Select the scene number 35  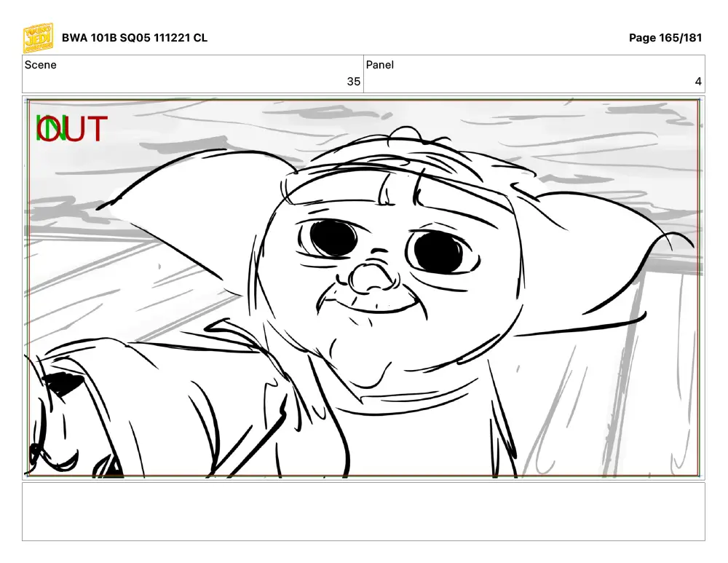point(353,82)
